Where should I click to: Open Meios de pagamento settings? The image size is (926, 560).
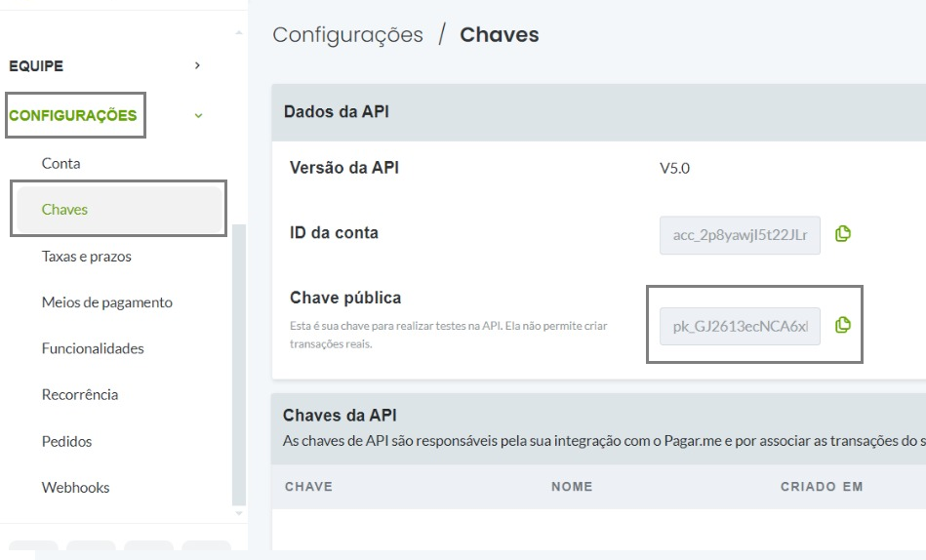point(107,302)
